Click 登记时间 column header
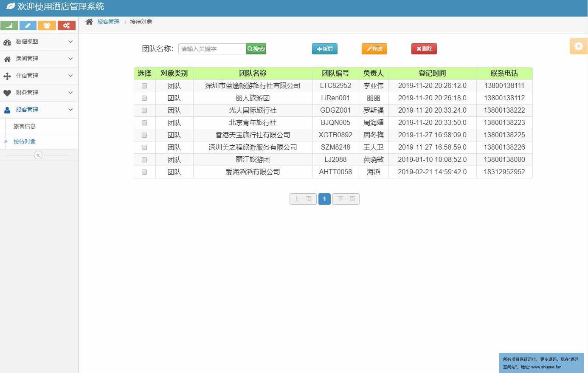 click(x=432, y=73)
